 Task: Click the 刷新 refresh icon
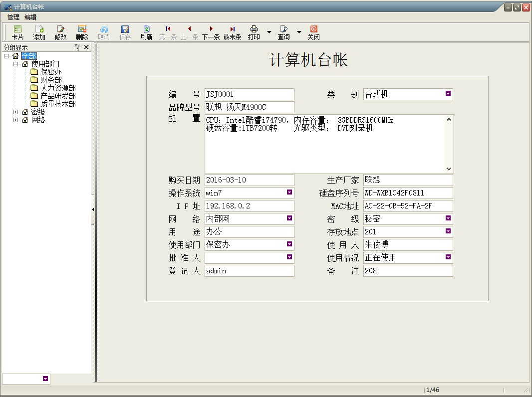tap(147, 29)
